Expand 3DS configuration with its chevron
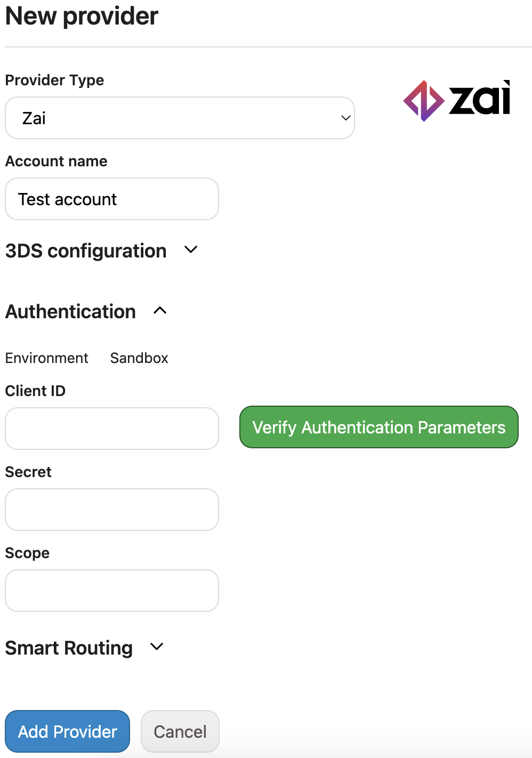Image resolution: width=532 pixels, height=758 pixels. click(191, 249)
